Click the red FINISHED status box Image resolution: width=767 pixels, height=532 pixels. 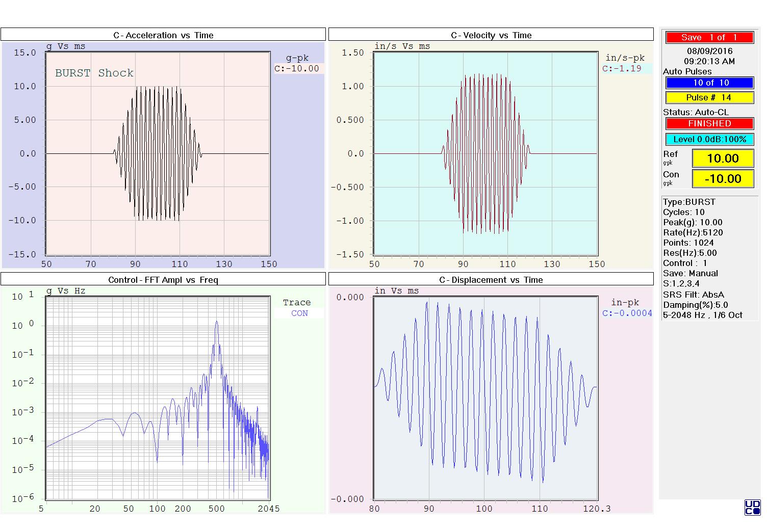[709, 123]
